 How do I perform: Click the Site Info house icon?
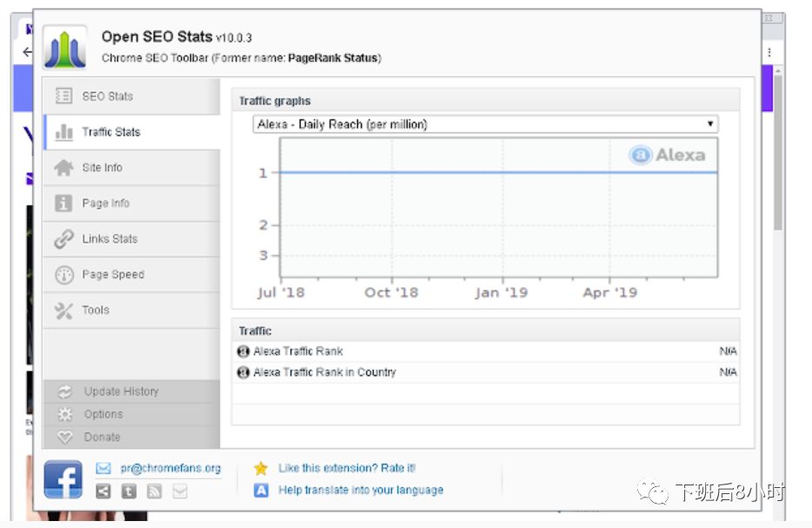63,167
